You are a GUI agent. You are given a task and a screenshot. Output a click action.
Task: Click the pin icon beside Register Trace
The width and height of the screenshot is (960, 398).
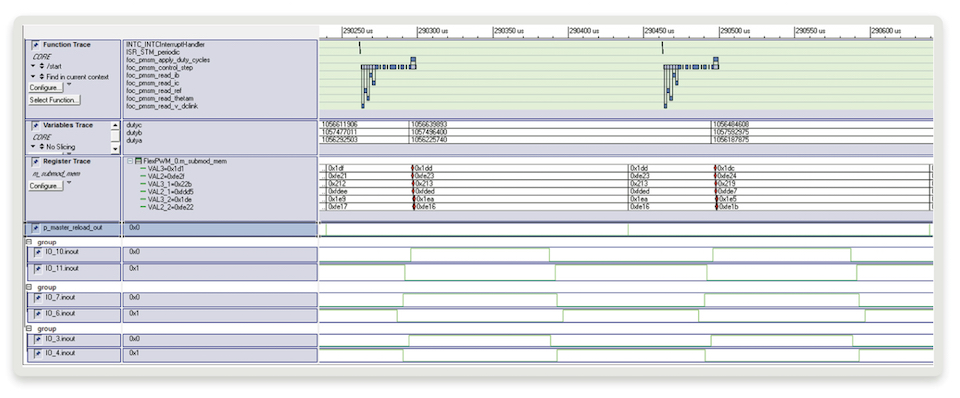[36, 162]
